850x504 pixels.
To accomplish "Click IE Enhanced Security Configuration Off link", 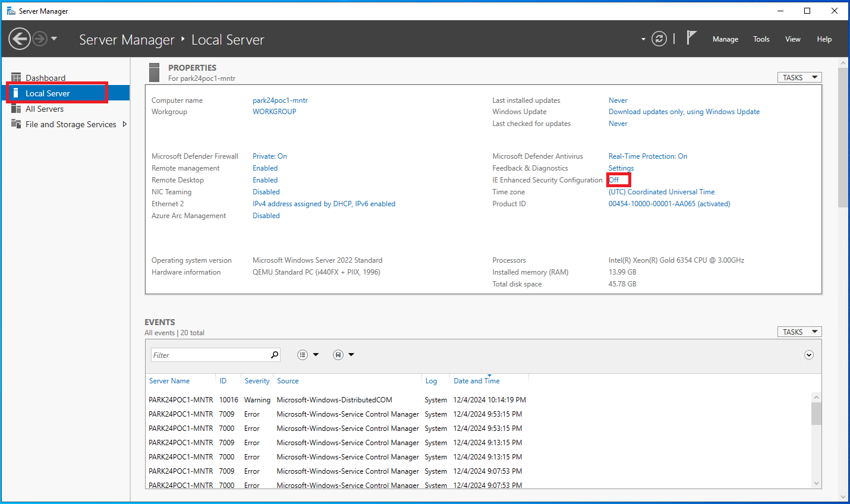I will click(x=614, y=180).
